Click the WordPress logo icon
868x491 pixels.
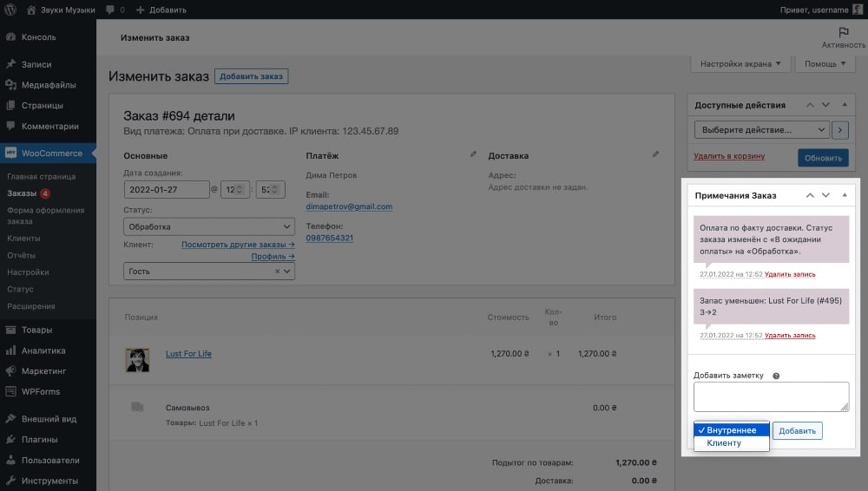click(x=10, y=10)
